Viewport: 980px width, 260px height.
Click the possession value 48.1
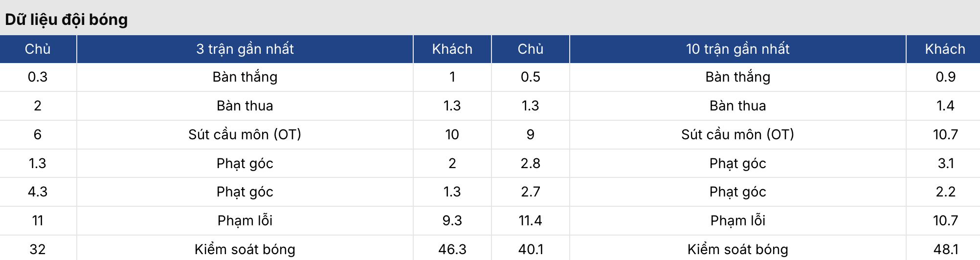[x=945, y=249]
